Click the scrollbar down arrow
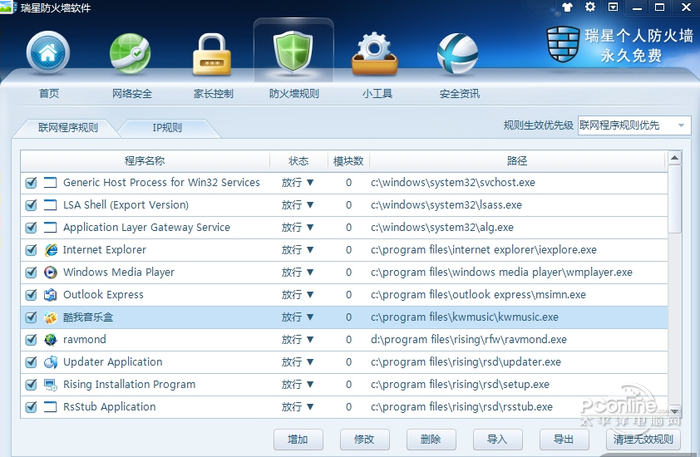Image resolution: width=700 pixels, height=457 pixels. click(675, 411)
